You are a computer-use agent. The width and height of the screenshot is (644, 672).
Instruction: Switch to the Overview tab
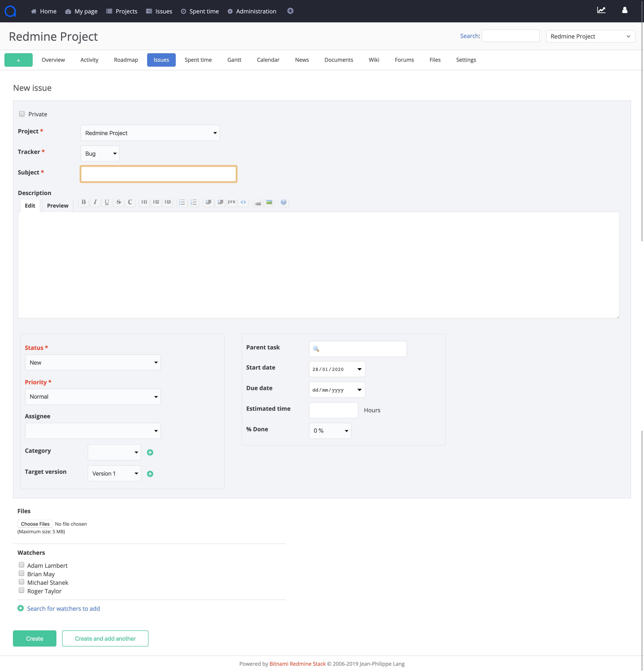53,60
